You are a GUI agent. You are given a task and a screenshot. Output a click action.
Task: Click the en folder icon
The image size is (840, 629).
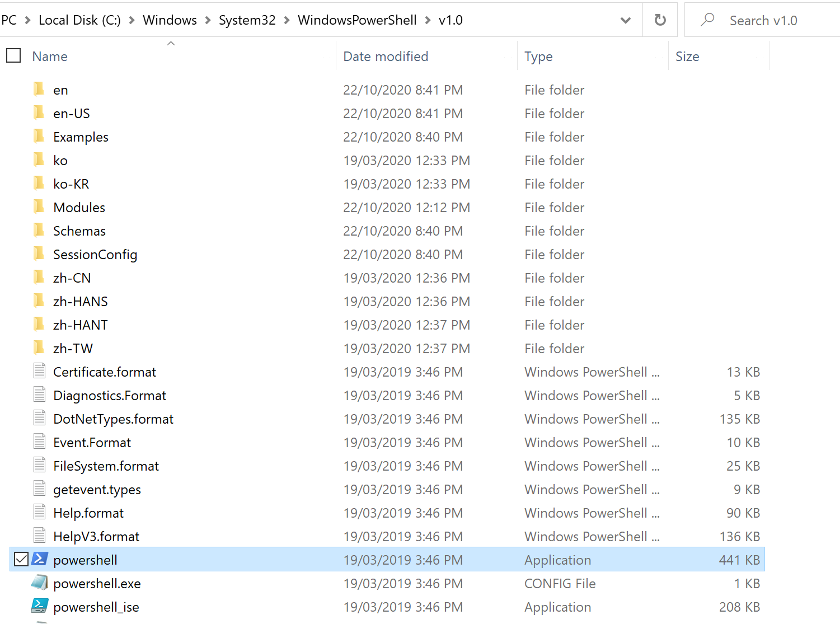pos(39,90)
